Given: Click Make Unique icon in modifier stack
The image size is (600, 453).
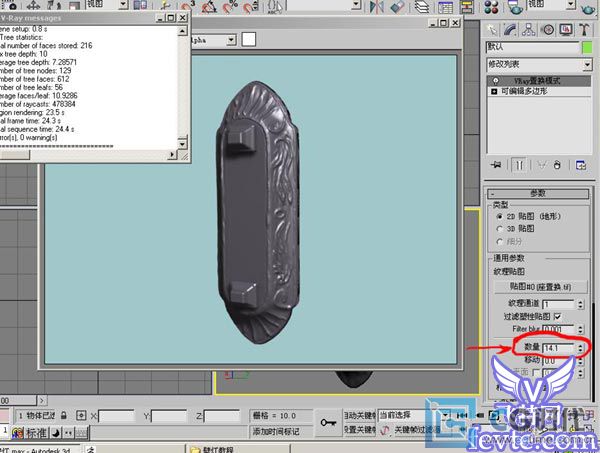Looking at the screenshot, I should click(542, 165).
